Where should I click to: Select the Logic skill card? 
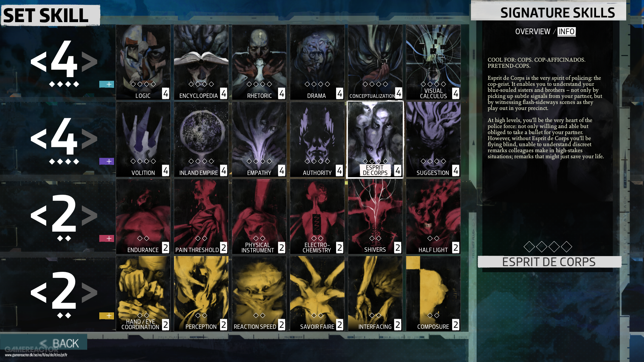pos(143,62)
